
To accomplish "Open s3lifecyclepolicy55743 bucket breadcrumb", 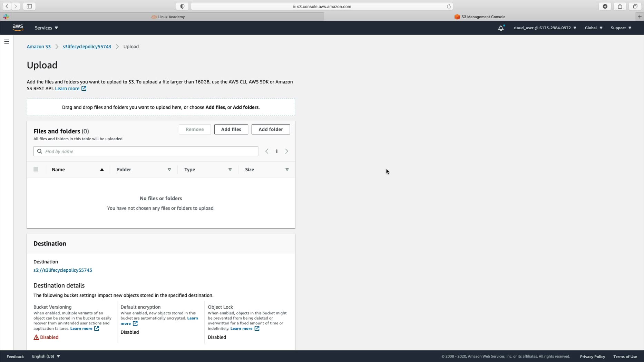I will coord(87,47).
